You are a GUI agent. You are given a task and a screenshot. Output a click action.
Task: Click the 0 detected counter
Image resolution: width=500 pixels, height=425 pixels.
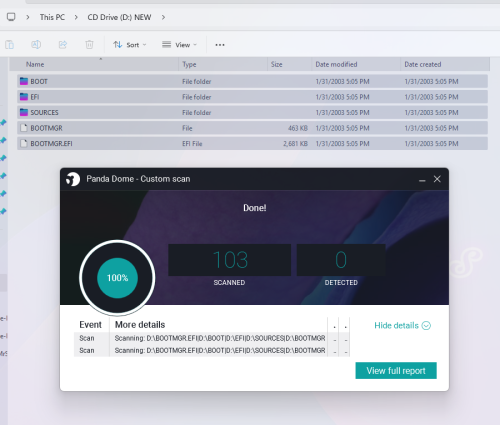341,260
